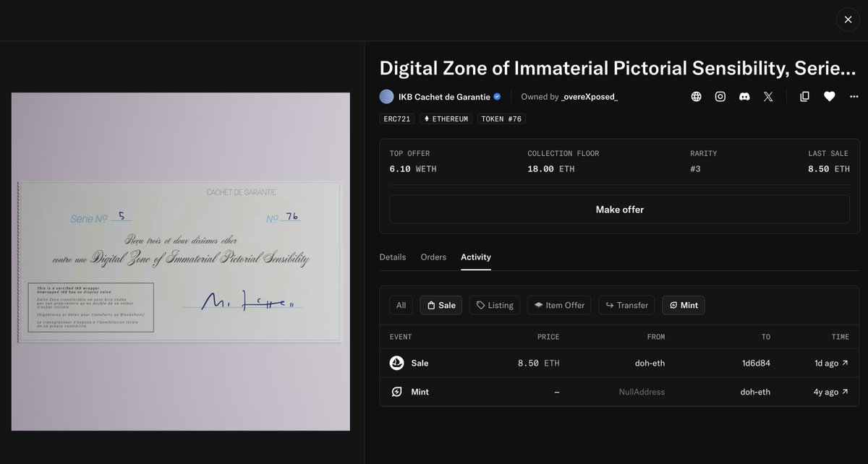Click the 18.00 ETH collection floor value
Viewport: 868px width, 464px height.
coord(551,169)
